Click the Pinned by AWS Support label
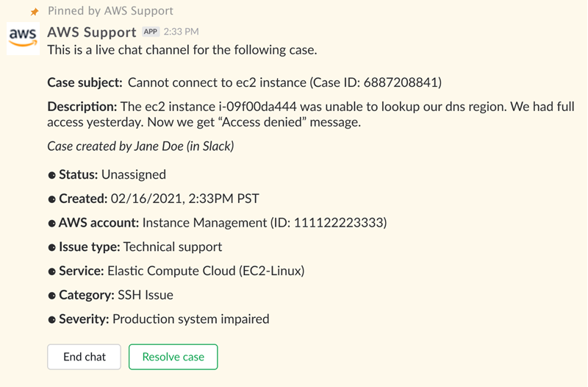588x387 pixels. 110,11
